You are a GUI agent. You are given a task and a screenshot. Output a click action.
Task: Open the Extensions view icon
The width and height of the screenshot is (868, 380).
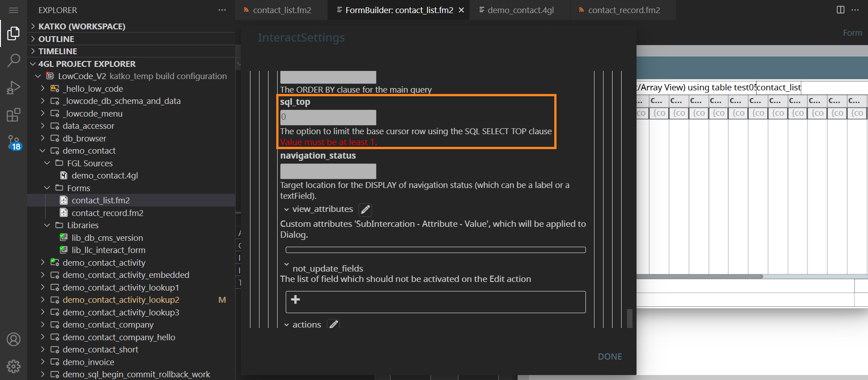[x=14, y=115]
